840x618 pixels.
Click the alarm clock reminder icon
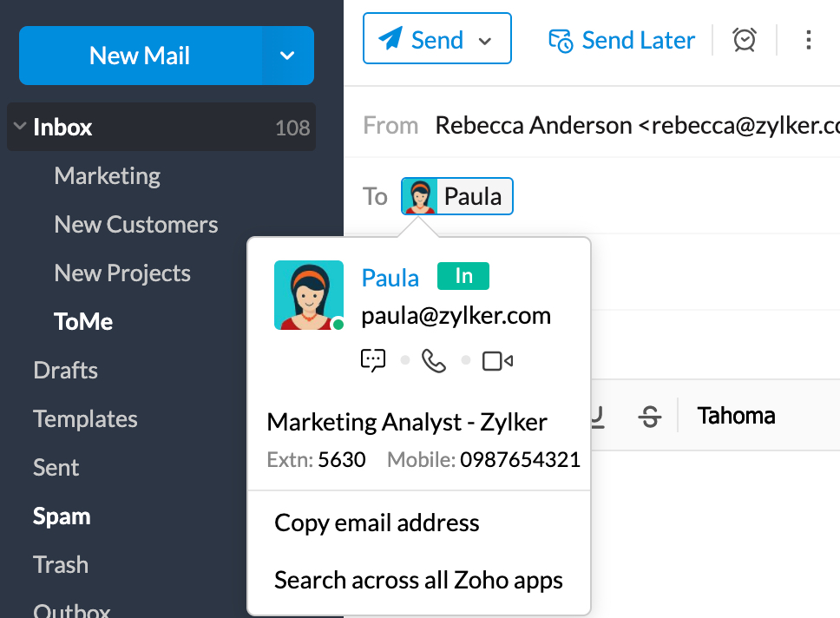pyautogui.click(x=745, y=40)
